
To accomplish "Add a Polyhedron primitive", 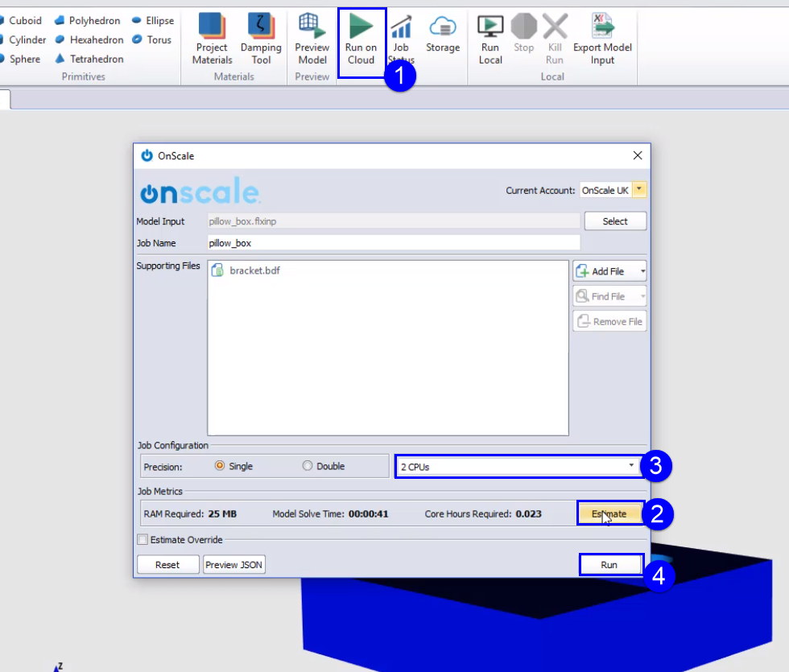I will (x=88, y=21).
